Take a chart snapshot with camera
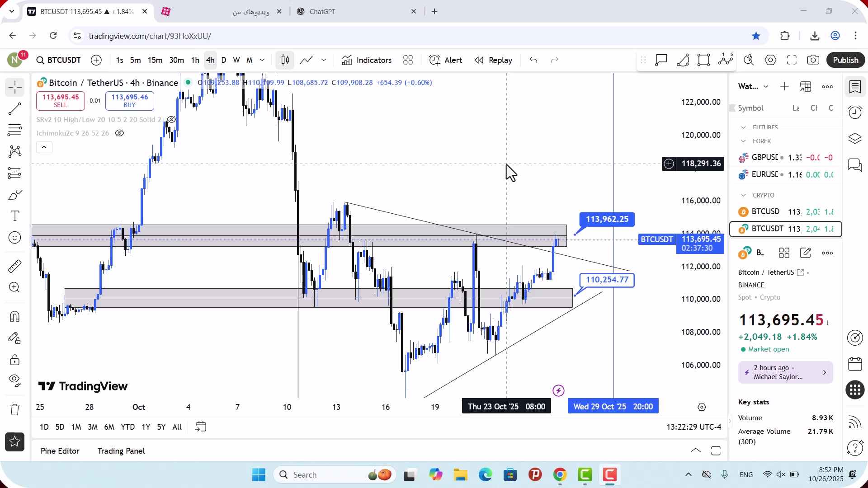This screenshot has height=488, width=868. click(813, 60)
